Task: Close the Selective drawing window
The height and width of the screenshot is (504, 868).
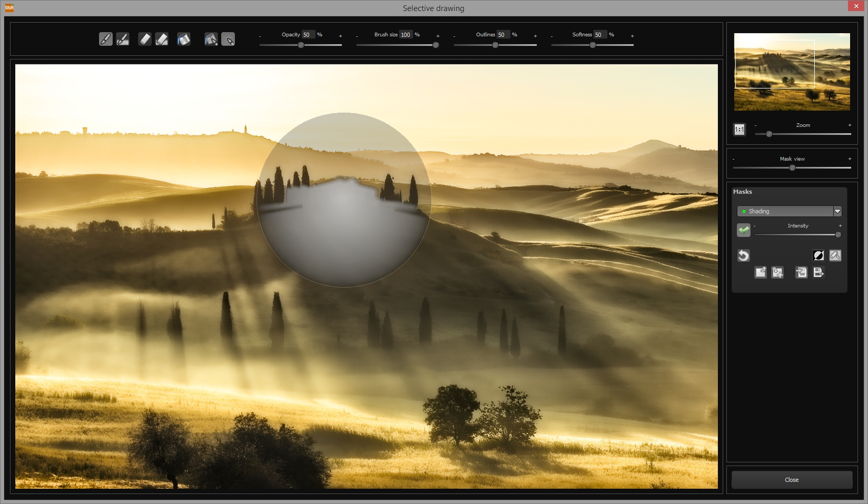Action: click(856, 6)
